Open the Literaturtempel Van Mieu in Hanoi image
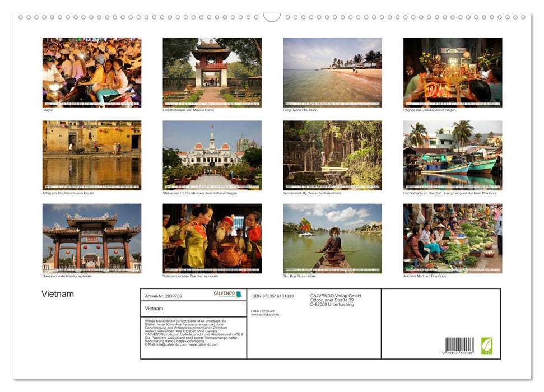This screenshot has height=392, width=544. coord(212,72)
